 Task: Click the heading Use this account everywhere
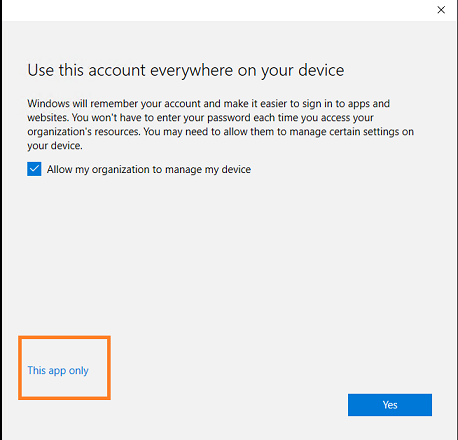click(x=186, y=71)
